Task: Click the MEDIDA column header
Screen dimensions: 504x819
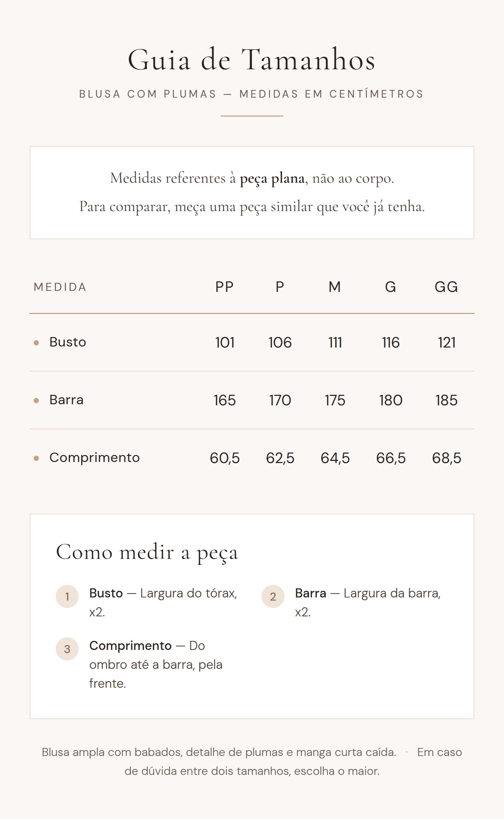Action: click(x=60, y=287)
